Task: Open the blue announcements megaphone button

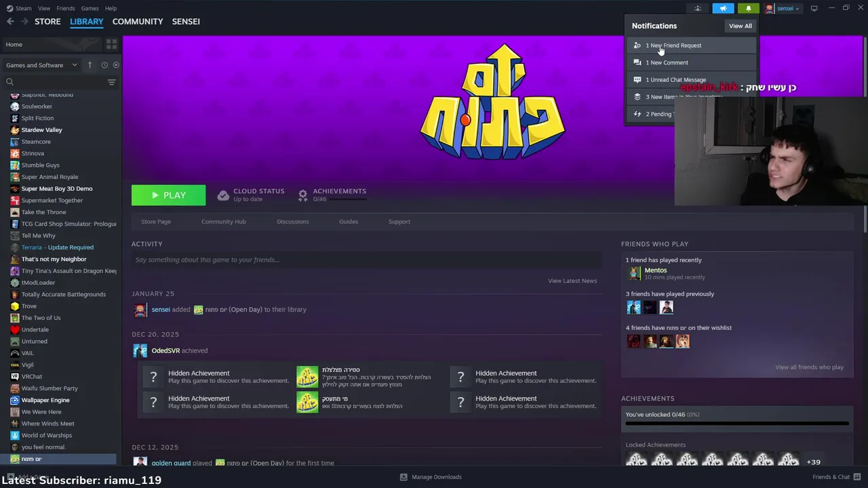Action: pyautogui.click(x=723, y=8)
